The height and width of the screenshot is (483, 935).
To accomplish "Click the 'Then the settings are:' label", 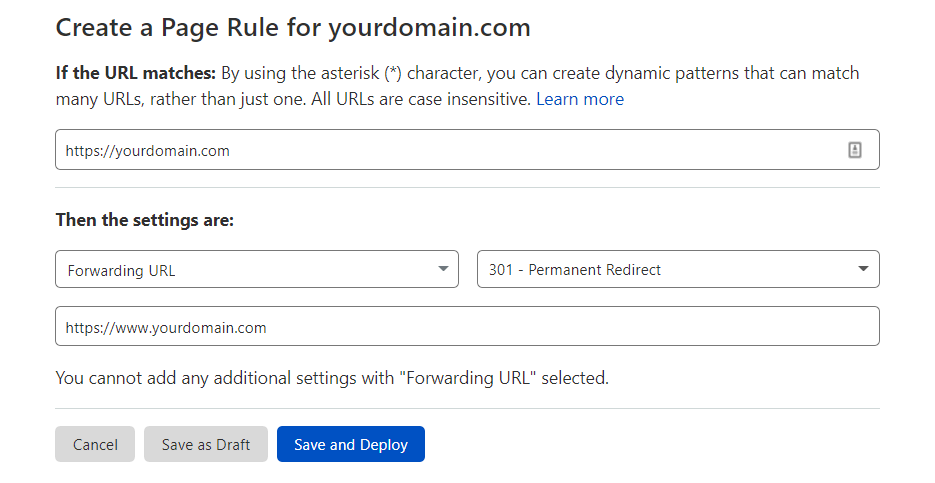I will (x=145, y=219).
